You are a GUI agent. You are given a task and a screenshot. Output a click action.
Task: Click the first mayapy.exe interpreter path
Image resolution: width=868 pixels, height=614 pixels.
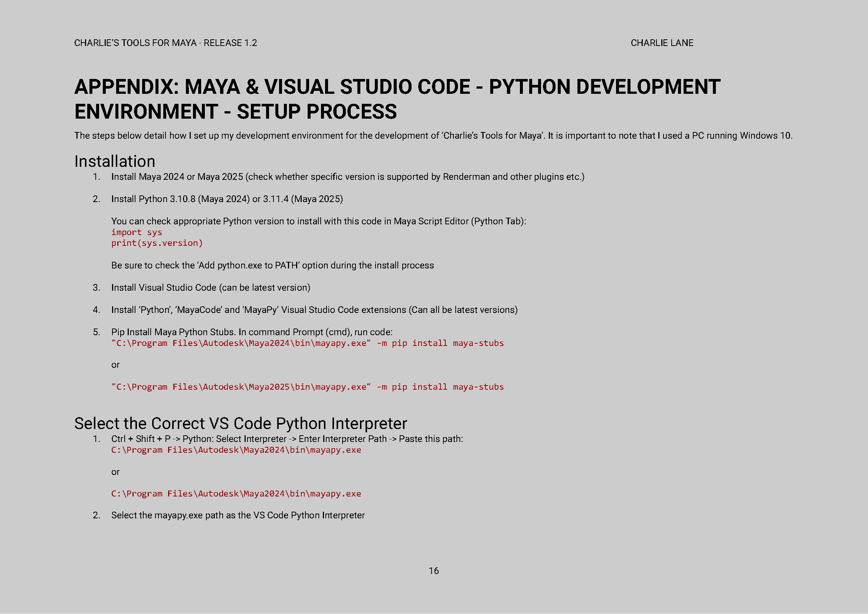(x=236, y=450)
